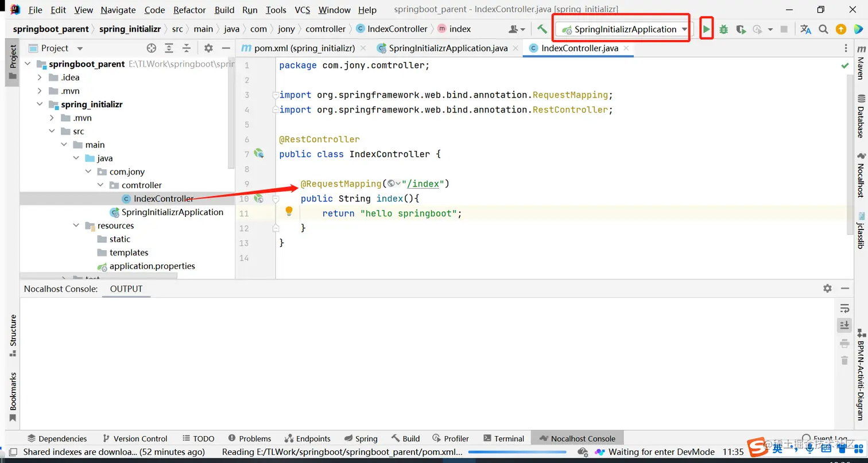
Task: Switch to SpringInitializrApplication.java tab
Action: (448, 48)
